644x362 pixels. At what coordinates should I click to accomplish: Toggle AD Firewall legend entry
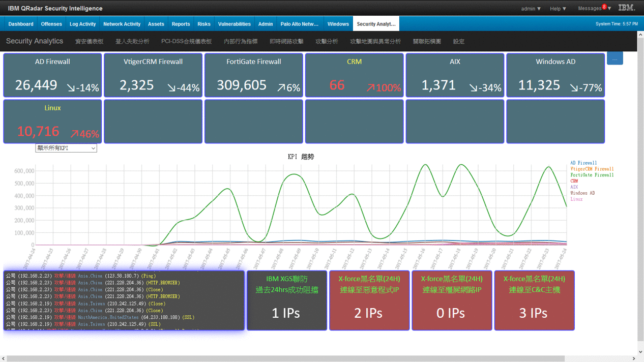tap(583, 163)
